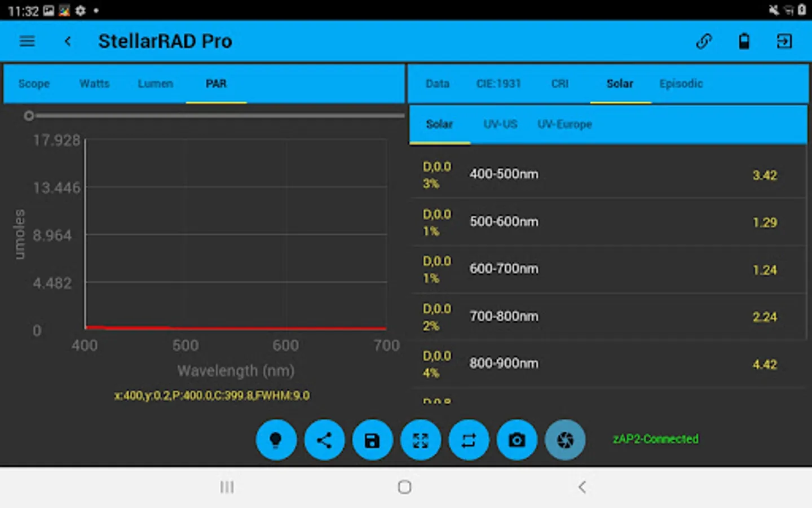Select the UV-US sub-tab
This screenshot has height=508, width=812.
(x=500, y=124)
